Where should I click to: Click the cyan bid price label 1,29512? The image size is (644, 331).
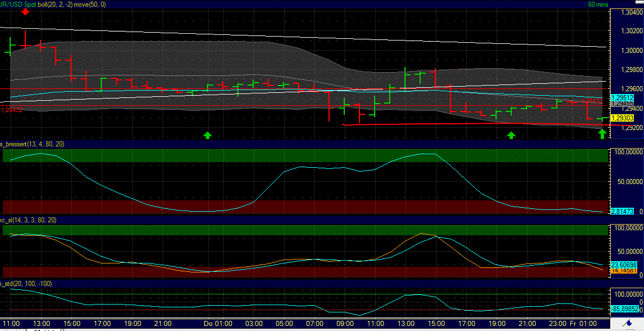(622, 98)
